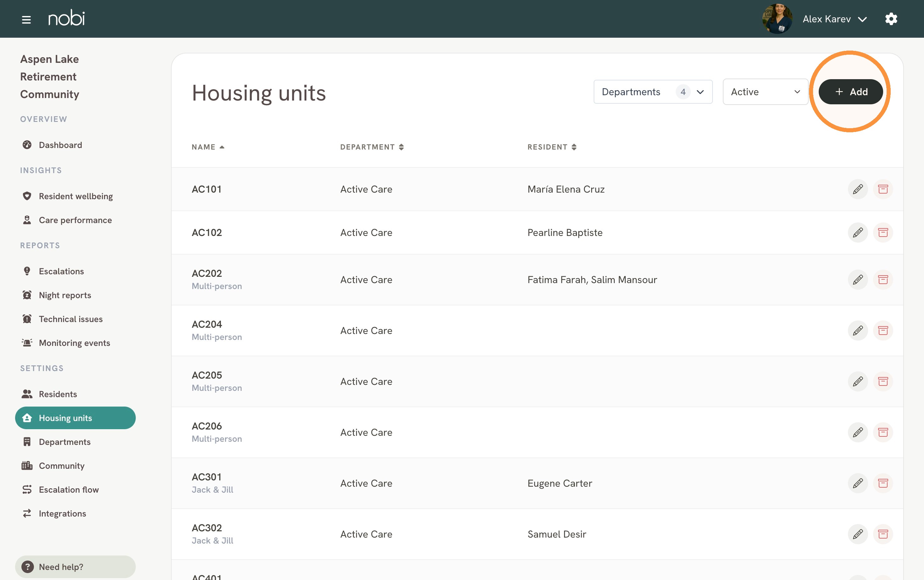Archive housing unit AC301

[883, 483]
